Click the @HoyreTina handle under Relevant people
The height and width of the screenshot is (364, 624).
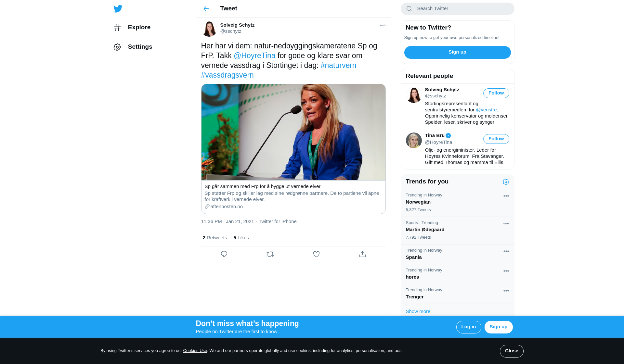pyautogui.click(x=438, y=142)
